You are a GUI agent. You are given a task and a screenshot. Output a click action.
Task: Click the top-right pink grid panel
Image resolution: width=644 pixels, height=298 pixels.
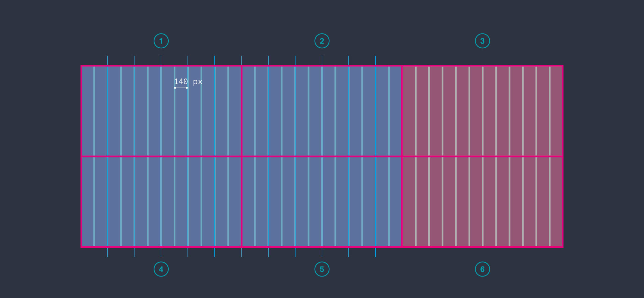click(x=482, y=111)
